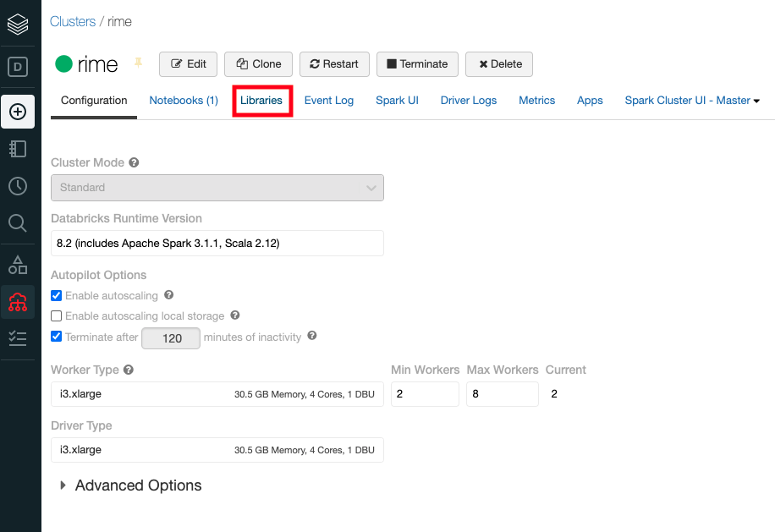
Task: Toggle the Terminate after inactivity checkbox
Action: point(57,337)
